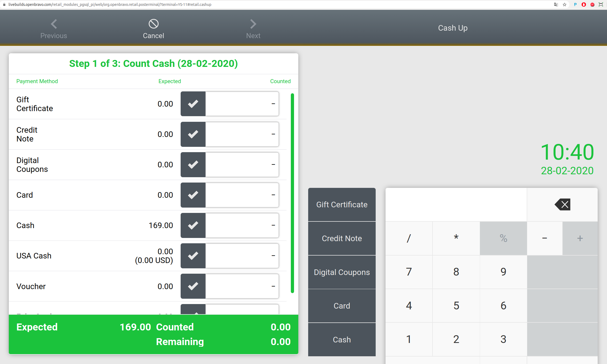
Task: Click the Cancel icon in header
Action: [x=153, y=24]
